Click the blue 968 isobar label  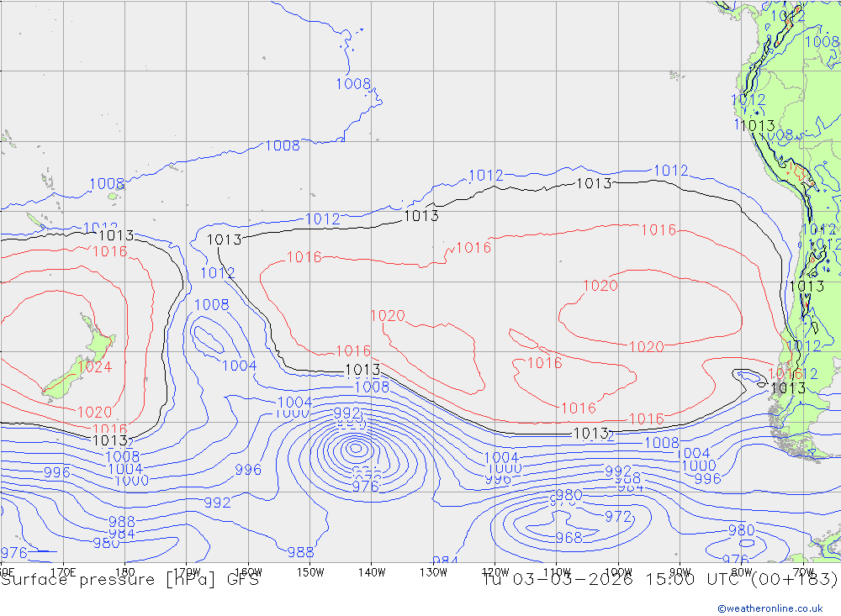[x=569, y=537]
